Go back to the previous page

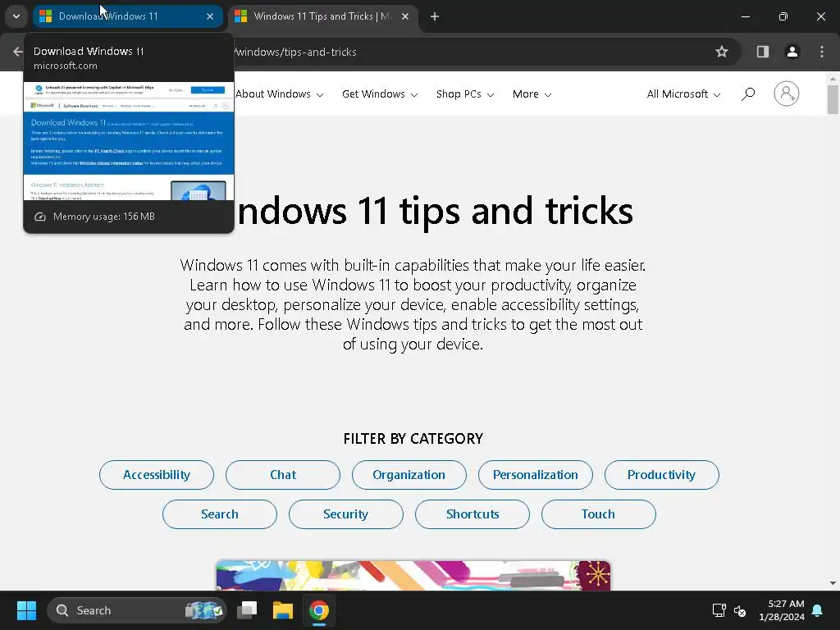pyautogui.click(x=18, y=52)
